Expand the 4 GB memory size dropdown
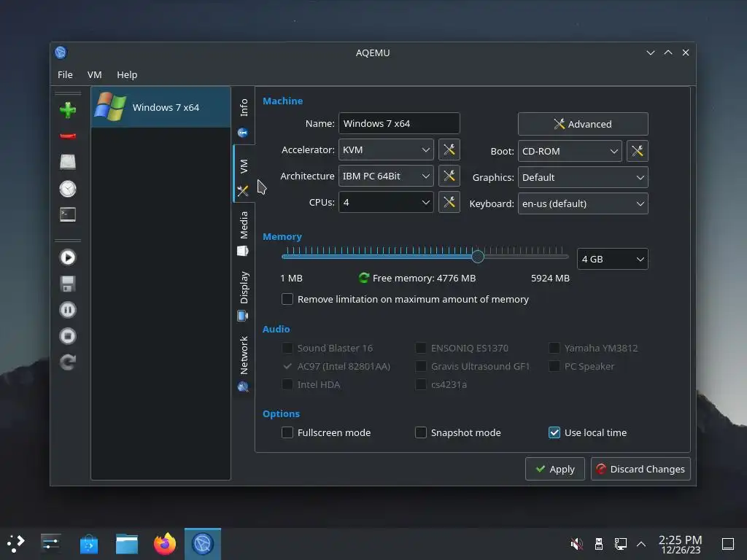Screen dimensions: 747x560 tap(612, 259)
